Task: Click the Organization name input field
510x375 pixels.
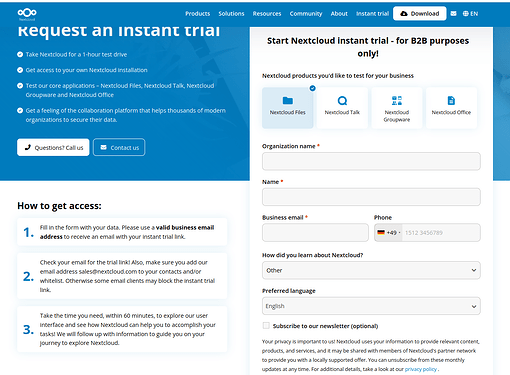Action: [371, 161]
